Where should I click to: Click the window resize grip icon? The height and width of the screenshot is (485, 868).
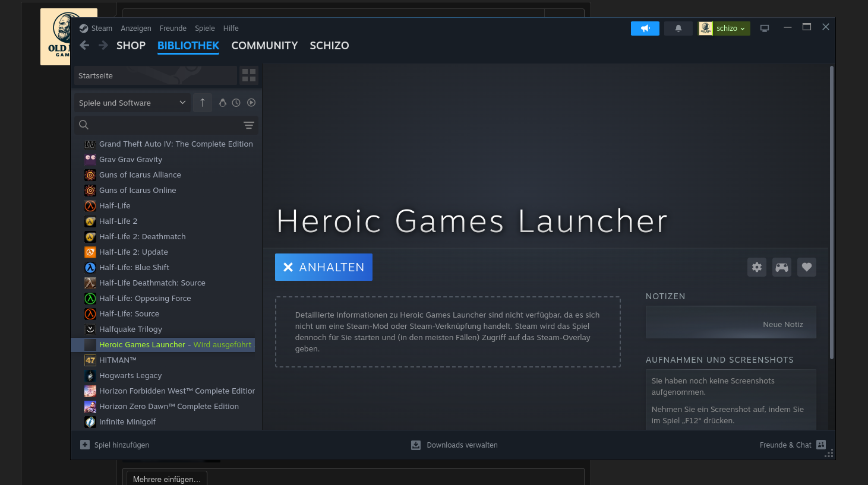point(829,454)
